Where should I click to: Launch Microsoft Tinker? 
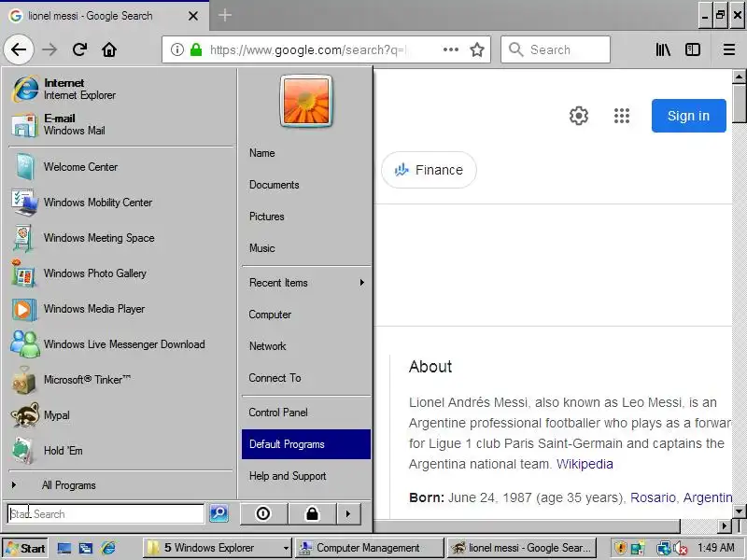click(x=121, y=380)
